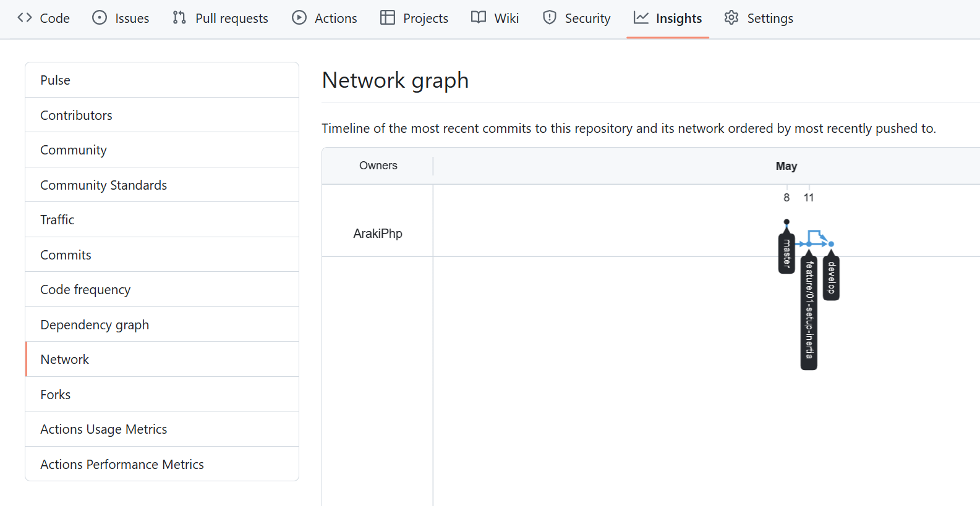Click the Network graph heading
This screenshot has width=980, height=506.
[x=396, y=81]
